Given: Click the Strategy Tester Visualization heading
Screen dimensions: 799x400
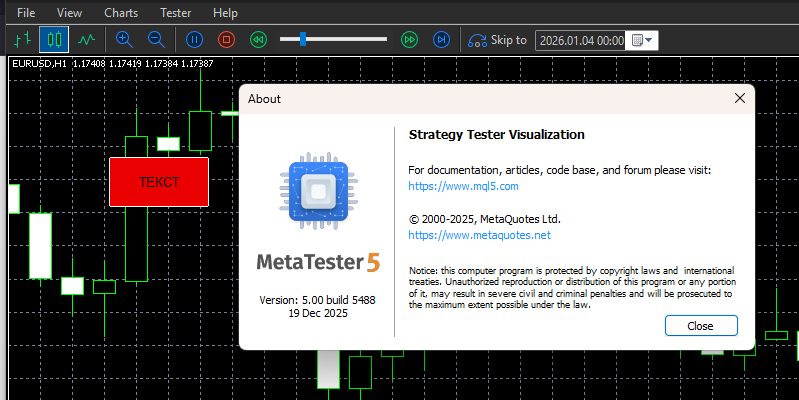Looking at the screenshot, I should pos(497,135).
